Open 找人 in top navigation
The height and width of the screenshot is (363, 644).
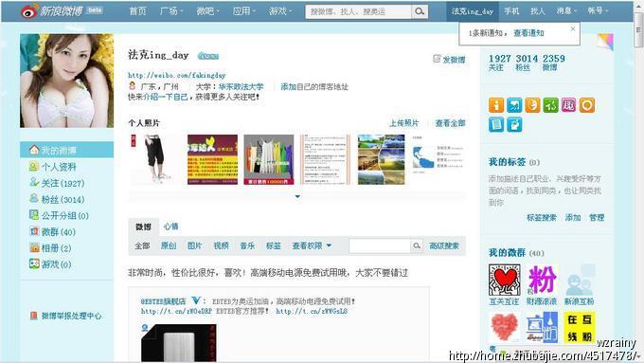tap(537, 11)
